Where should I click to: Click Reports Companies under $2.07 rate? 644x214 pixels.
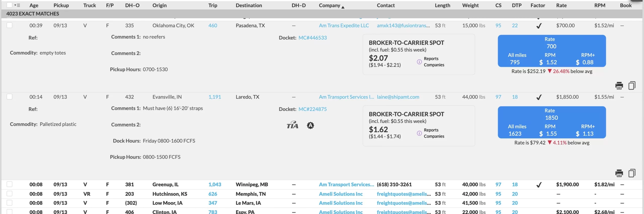tap(434, 62)
